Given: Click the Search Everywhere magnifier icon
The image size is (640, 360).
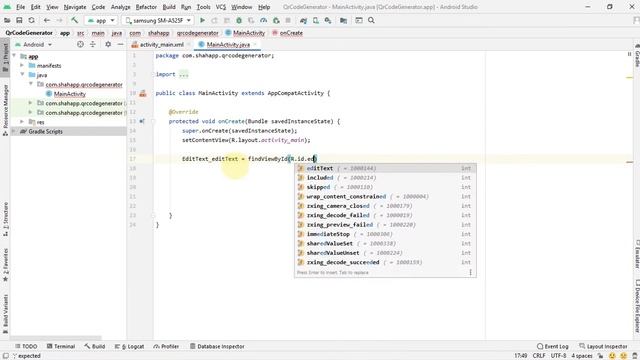Looking at the screenshot, I should click(371, 20).
